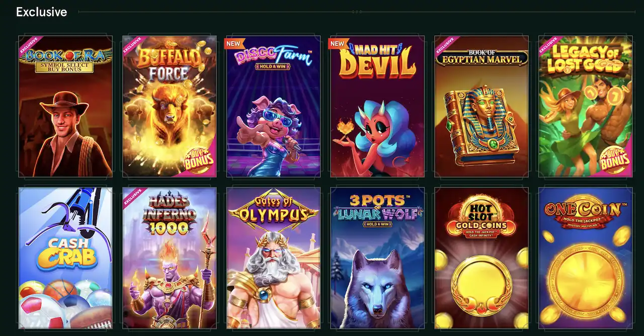This screenshot has height=336, width=644.
Task: Click the NEW badge on Disco Farm
Action: [x=234, y=43]
